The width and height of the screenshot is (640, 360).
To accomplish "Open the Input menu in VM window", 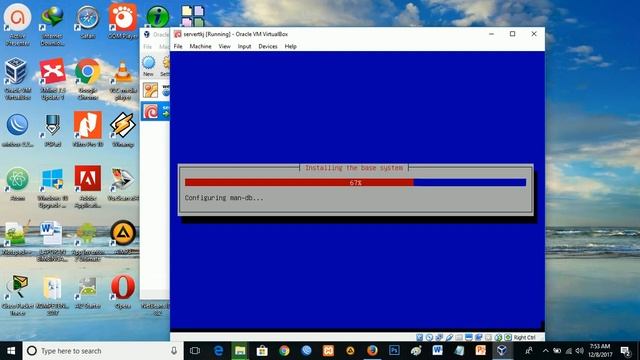I will 244,47.
